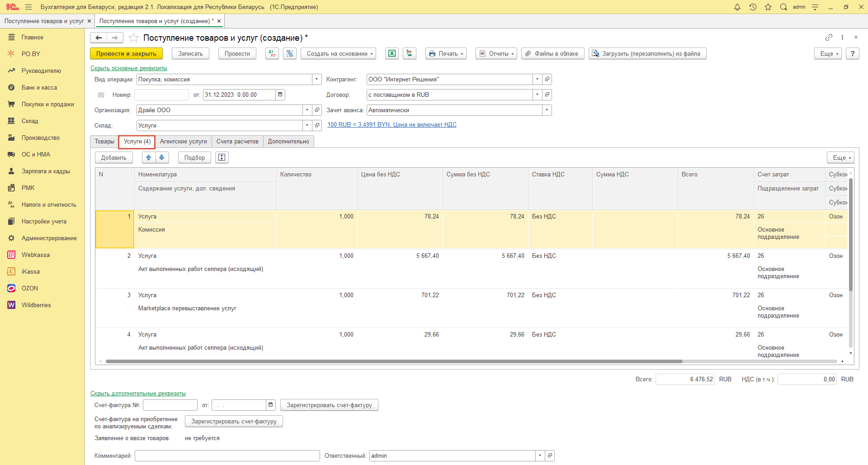Focus the Комментарий input field
Viewport: 868px width, 465px height.
pyautogui.click(x=227, y=456)
